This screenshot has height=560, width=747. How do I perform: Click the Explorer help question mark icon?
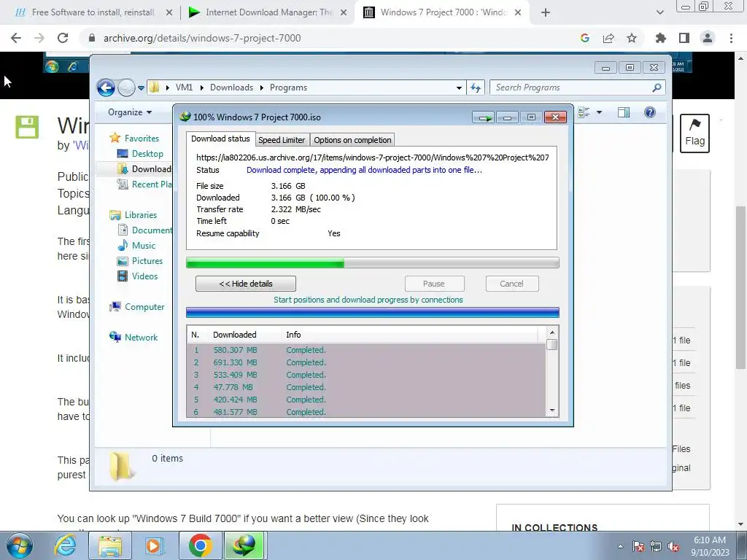[650, 112]
